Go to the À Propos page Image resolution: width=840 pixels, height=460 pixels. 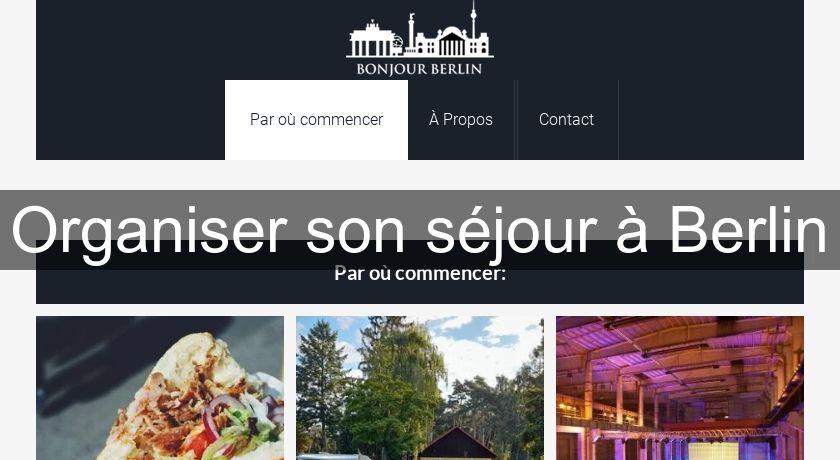pyautogui.click(x=461, y=119)
